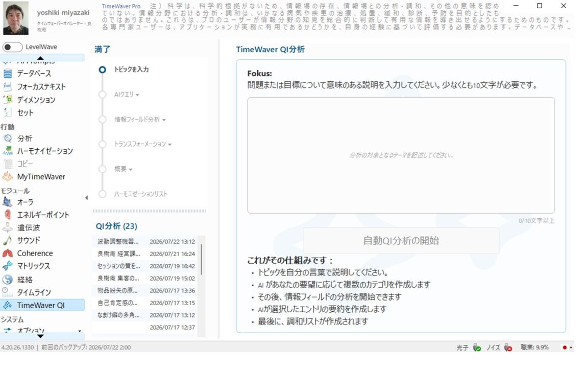Click version number 4.20.26.1330

point(17,348)
